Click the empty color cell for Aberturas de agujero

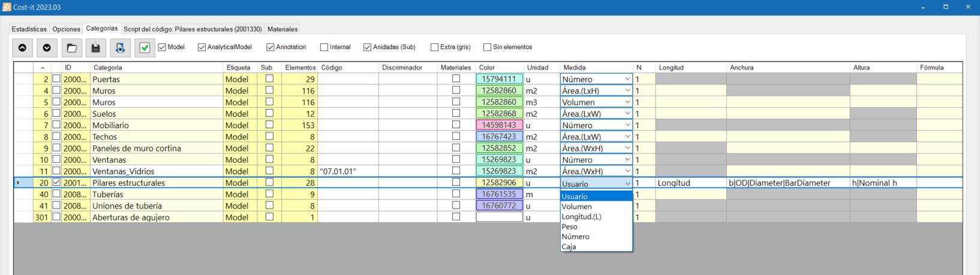click(x=499, y=217)
